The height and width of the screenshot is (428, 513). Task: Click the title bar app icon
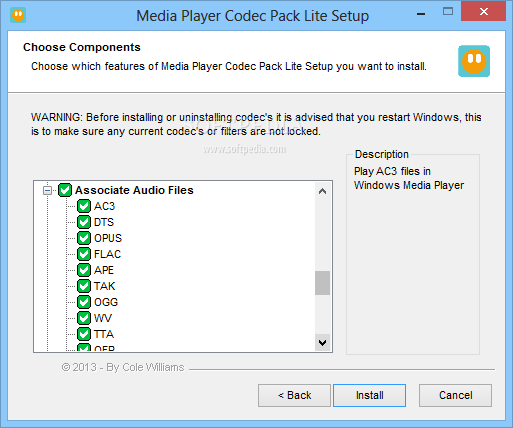point(18,15)
